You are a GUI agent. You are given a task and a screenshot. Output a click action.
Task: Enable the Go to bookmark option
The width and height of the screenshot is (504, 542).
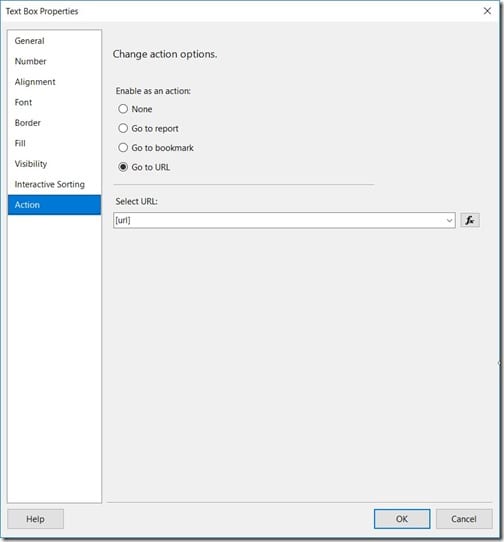click(x=123, y=148)
